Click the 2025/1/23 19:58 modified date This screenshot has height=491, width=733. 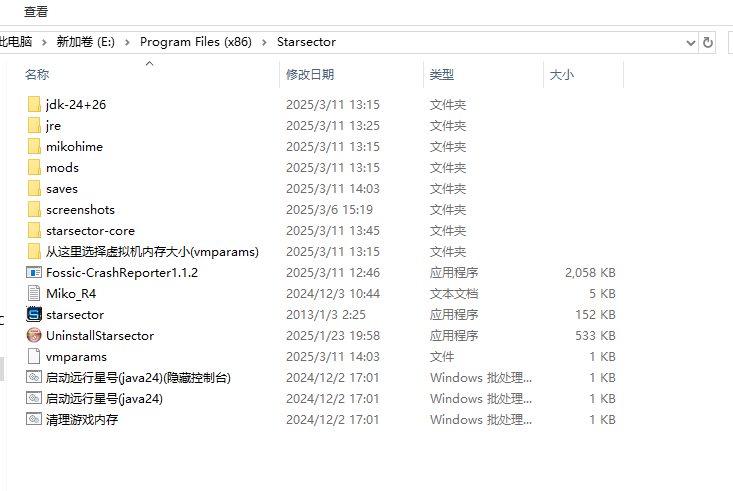point(333,335)
